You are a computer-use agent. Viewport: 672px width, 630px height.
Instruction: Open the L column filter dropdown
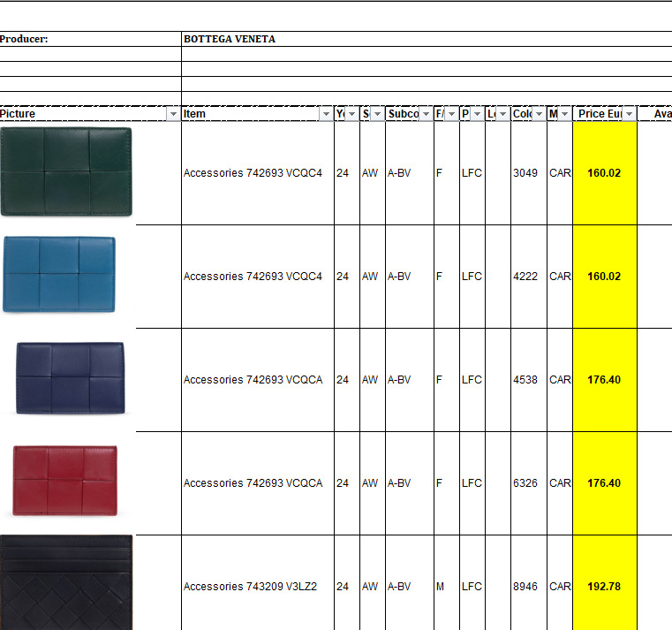(503, 114)
